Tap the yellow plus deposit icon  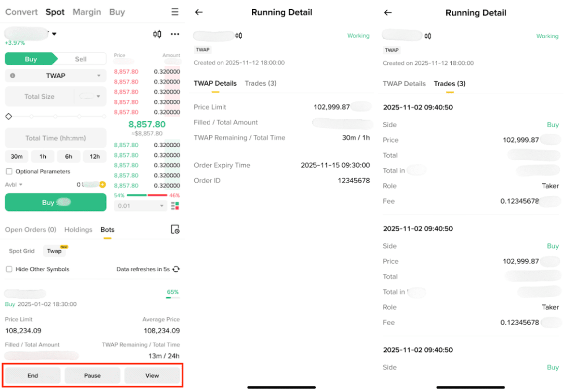(x=103, y=185)
